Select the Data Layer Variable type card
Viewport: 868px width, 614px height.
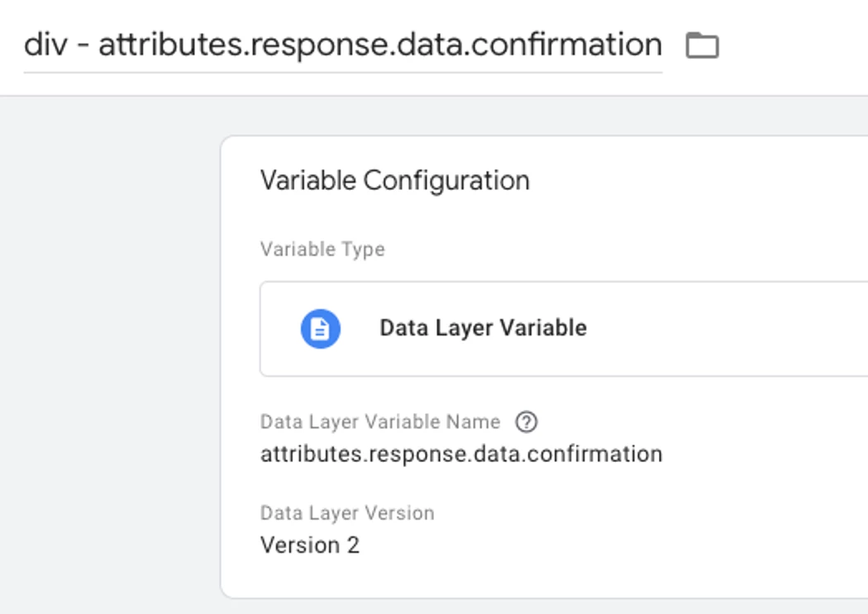click(562, 329)
